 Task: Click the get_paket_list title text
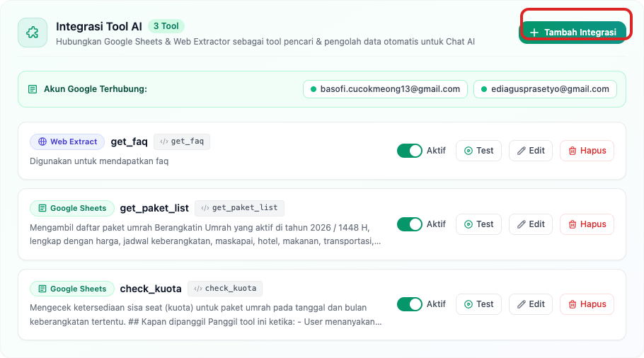pos(154,208)
